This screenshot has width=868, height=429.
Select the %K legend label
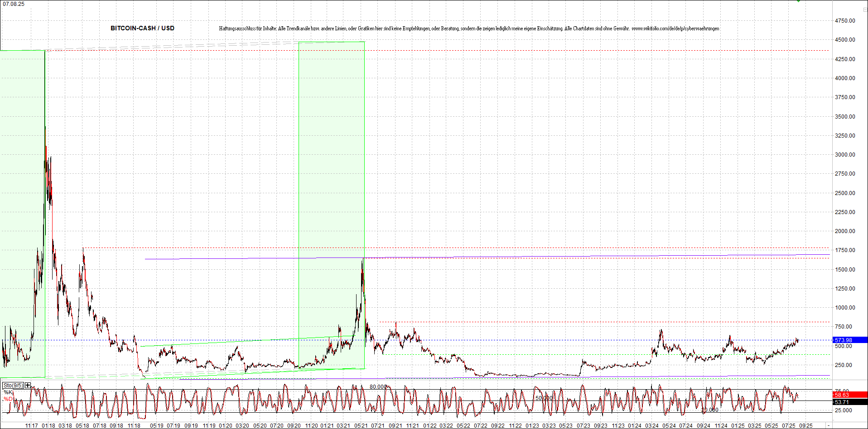coord(8,392)
